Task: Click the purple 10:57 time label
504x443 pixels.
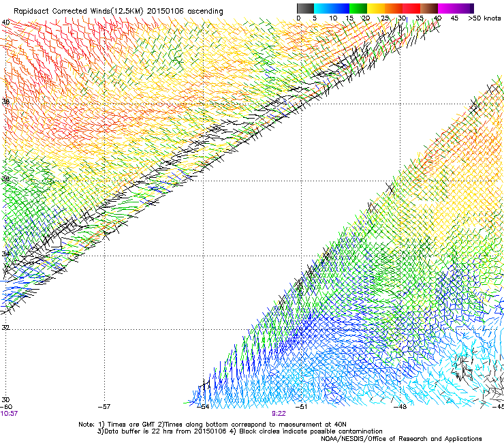Action: coord(9,414)
